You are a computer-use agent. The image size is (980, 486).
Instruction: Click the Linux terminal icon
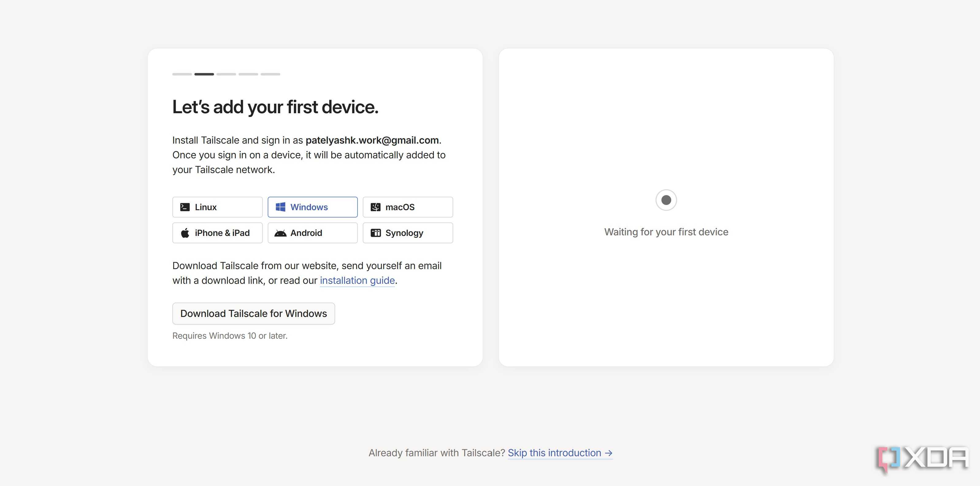click(185, 207)
